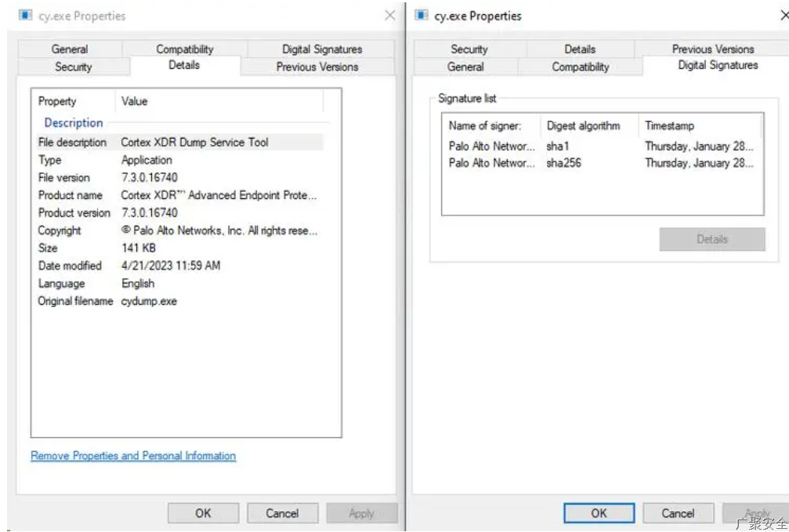Select the Size row showing 141 KB
This screenshot has width=789, height=532.
pos(179,248)
